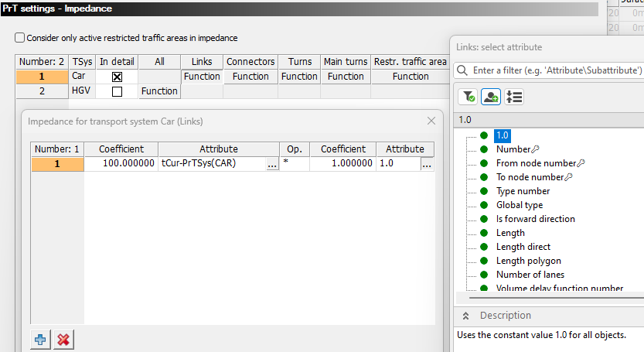This screenshot has width=644, height=352.
Task: Add a new impedance row with plus icon
Action: (x=40, y=340)
